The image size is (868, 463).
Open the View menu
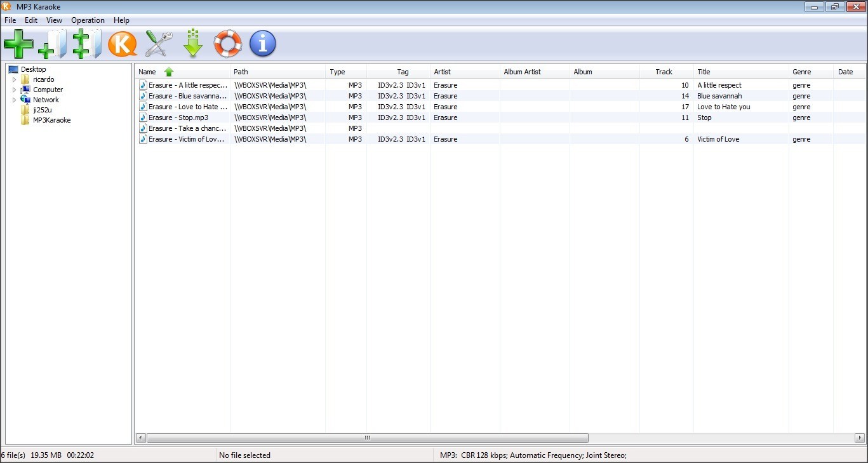pyautogui.click(x=53, y=20)
